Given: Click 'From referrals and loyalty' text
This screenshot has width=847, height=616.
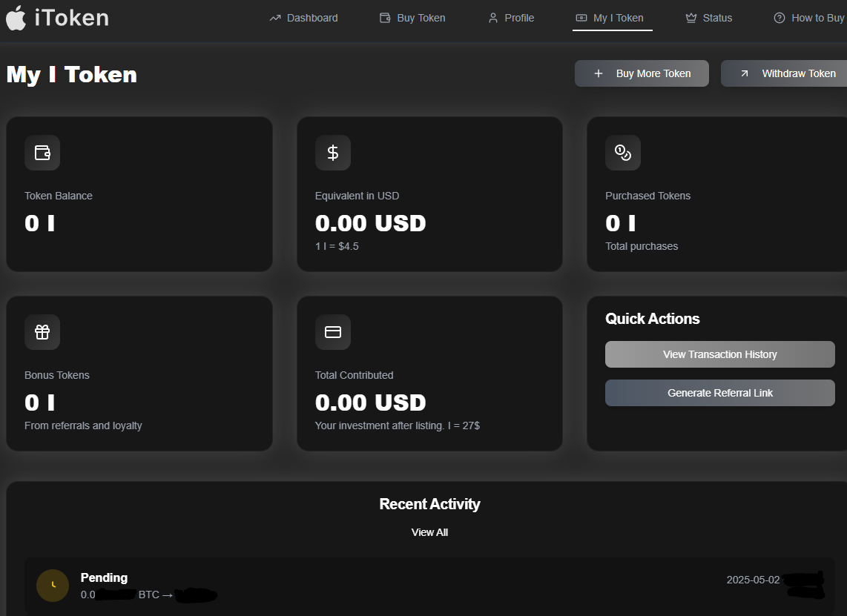Looking at the screenshot, I should [83, 425].
